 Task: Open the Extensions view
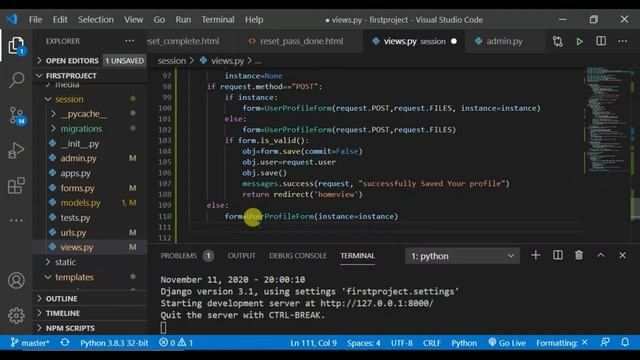coord(16,186)
